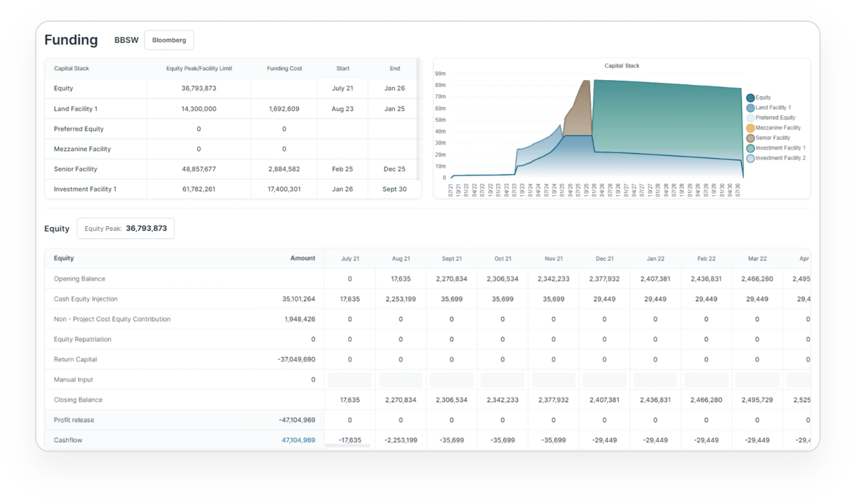Click the Equity table horizontal scrollbar
Viewport: 858px width, 504px height.
[x=348, y=446]
